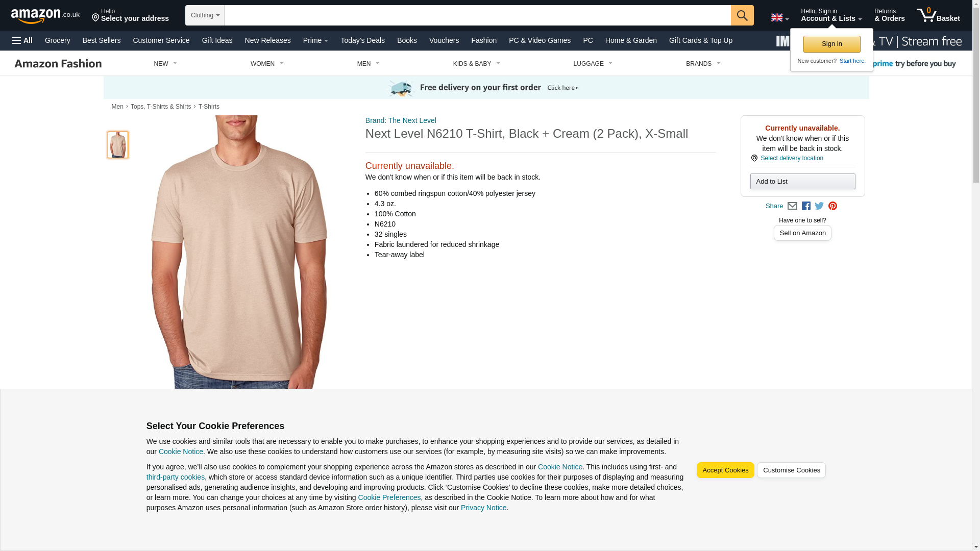The width and height of the screenshot is (980, 551).
Task: Click the Accept Cookies button
Action: click(x=725, y=470)
